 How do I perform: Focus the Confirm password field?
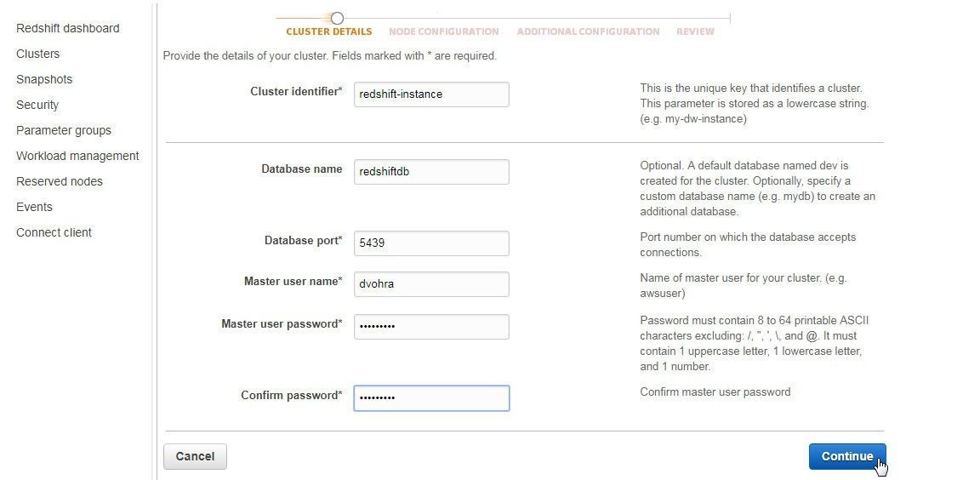[x=431, y=397]
